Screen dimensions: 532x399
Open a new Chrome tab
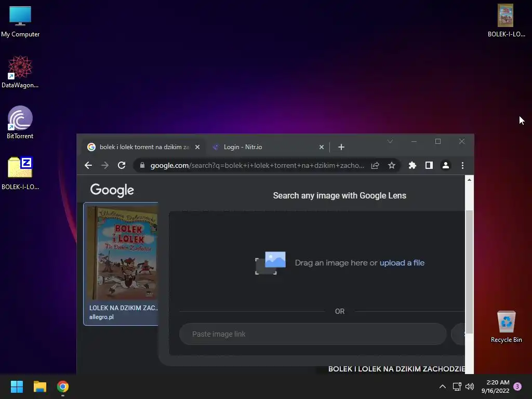341,147
